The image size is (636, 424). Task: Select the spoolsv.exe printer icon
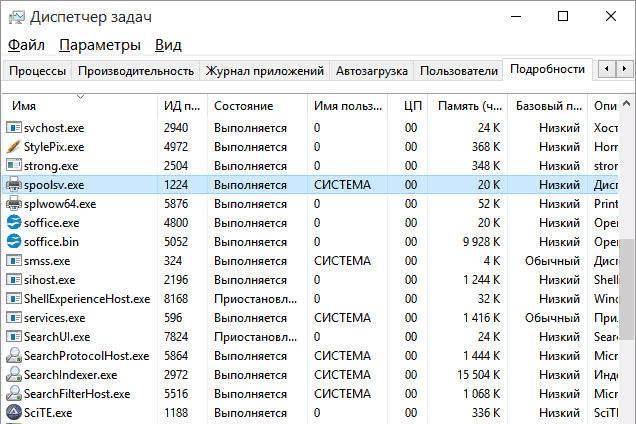[x=14, y=185]
